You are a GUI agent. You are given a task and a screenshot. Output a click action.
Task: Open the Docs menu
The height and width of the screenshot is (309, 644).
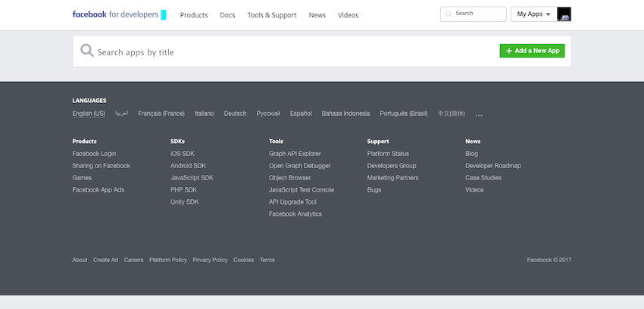pyautogui.click(x=227, y=15)
